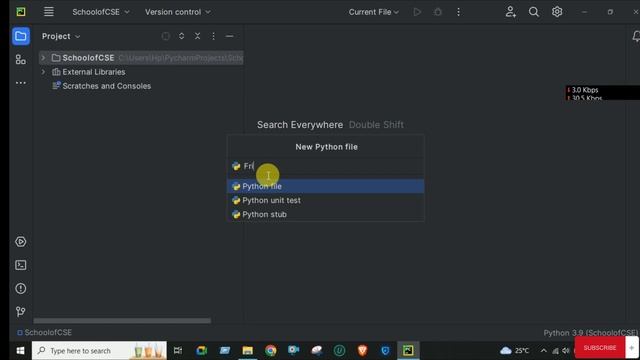Open Task View on the taskbar
This screenshot has width=640, height=360.
(x=178, y=351)
